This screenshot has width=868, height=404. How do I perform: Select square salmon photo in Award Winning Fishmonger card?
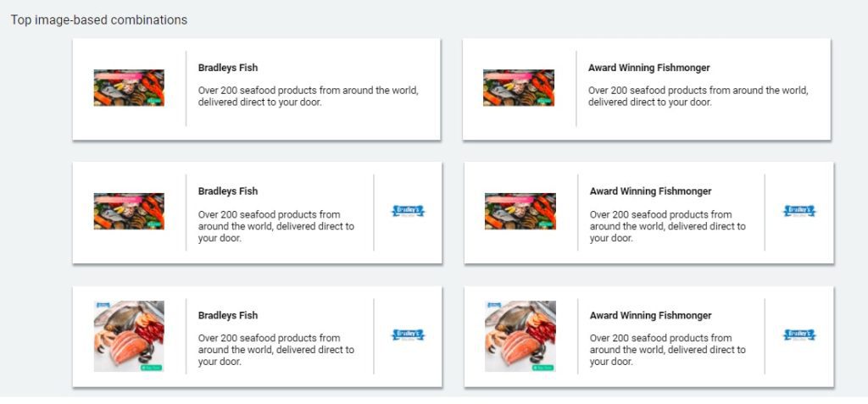[520, 335]
